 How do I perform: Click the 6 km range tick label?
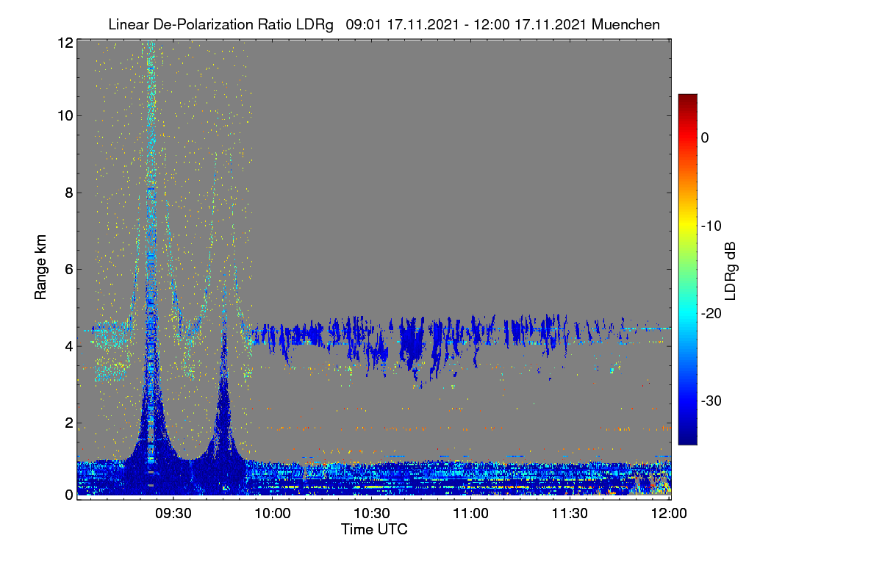point(68,269)
